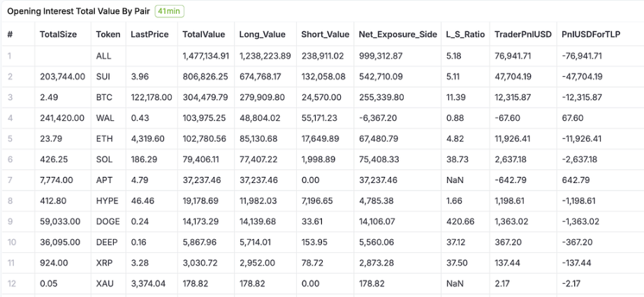
Task: Click the PnlUSDForTLP column header
Action: (590, 34)
